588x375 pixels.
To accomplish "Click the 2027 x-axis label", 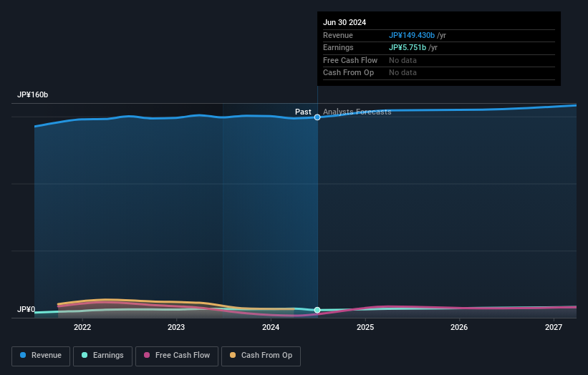I will click(x=553, y=327).
